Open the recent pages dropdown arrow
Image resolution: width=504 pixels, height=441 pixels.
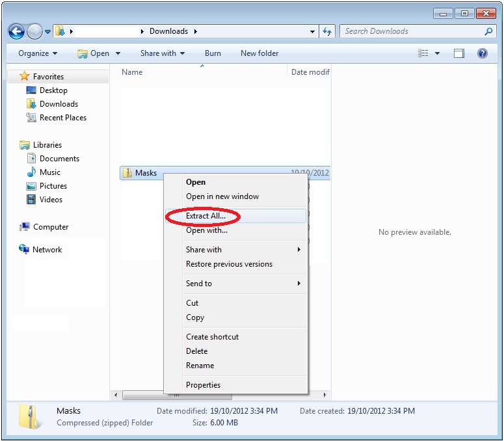47,31
